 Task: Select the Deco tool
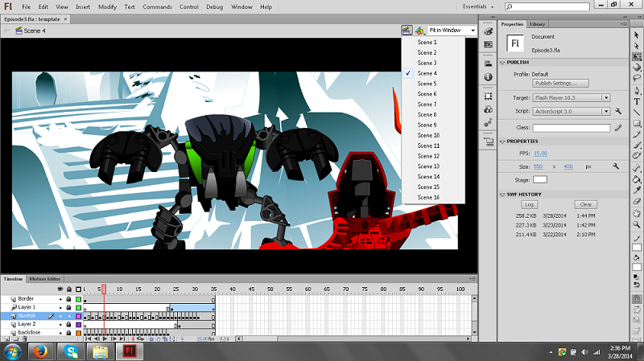637,155
